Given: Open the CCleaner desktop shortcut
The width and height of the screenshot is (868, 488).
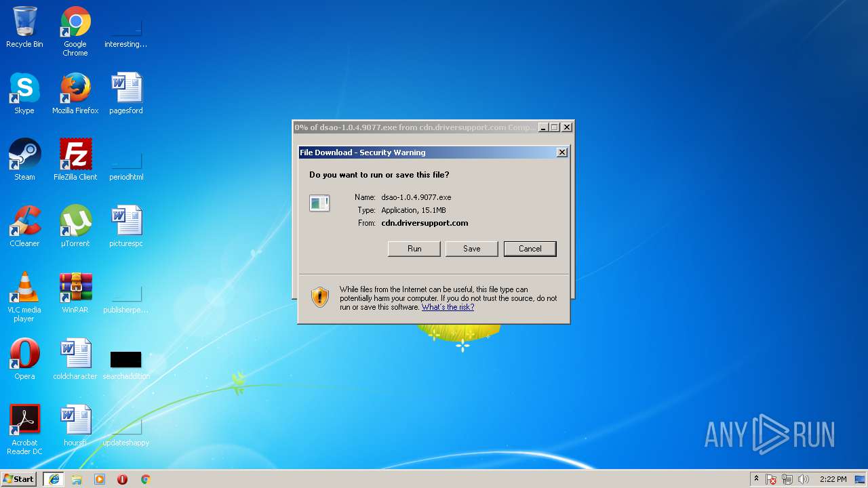Looking at the screenshot, I should pos(24,226).
